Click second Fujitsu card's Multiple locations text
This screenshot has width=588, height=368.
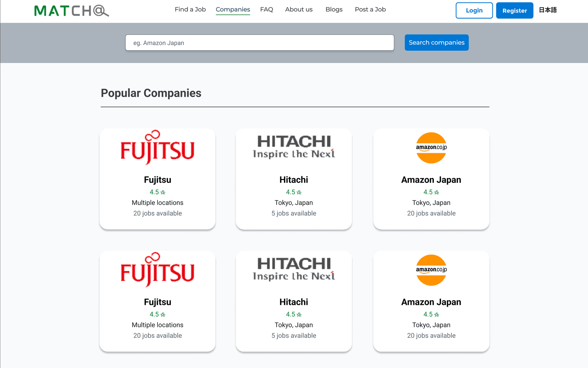click(x=157, y=325)
